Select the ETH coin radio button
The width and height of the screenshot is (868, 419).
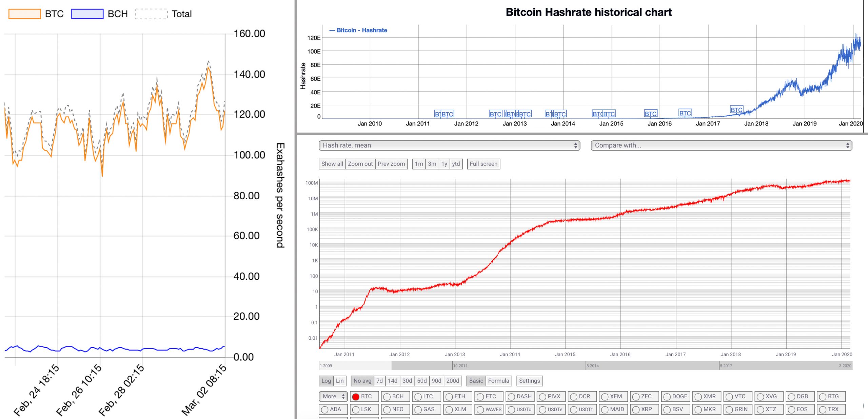[x=450, y=397]
